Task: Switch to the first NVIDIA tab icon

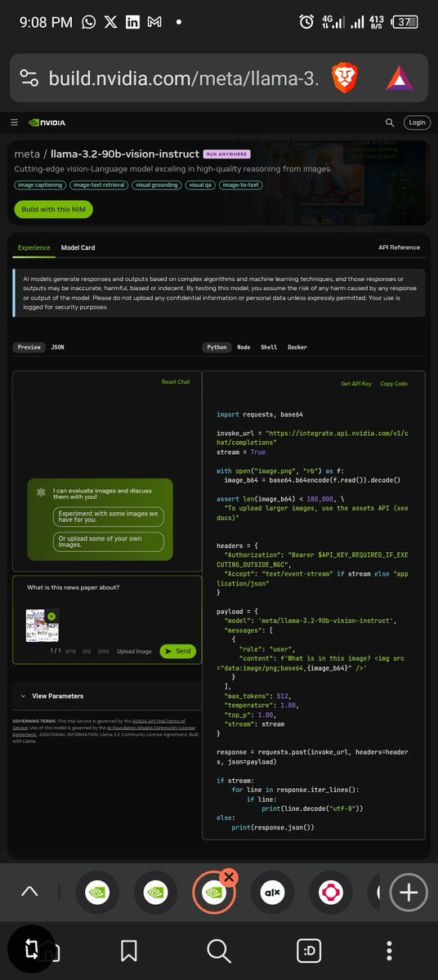Action: pyautogui.click(x=96, y=893)
